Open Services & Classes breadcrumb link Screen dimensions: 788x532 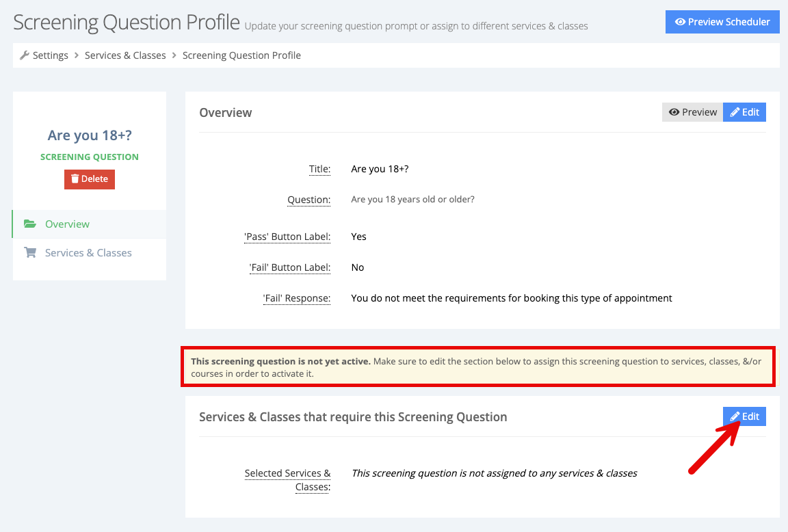[125, 55]
